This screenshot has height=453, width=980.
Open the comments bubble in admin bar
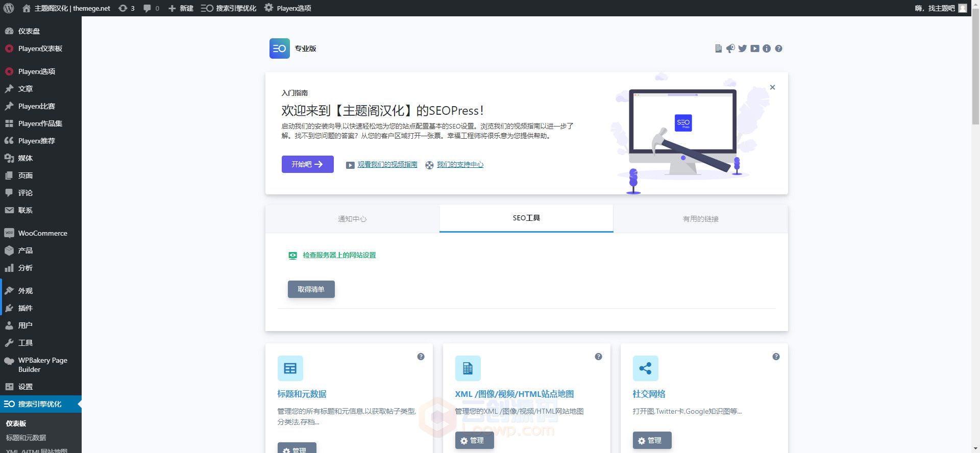(x=151, y=8)
